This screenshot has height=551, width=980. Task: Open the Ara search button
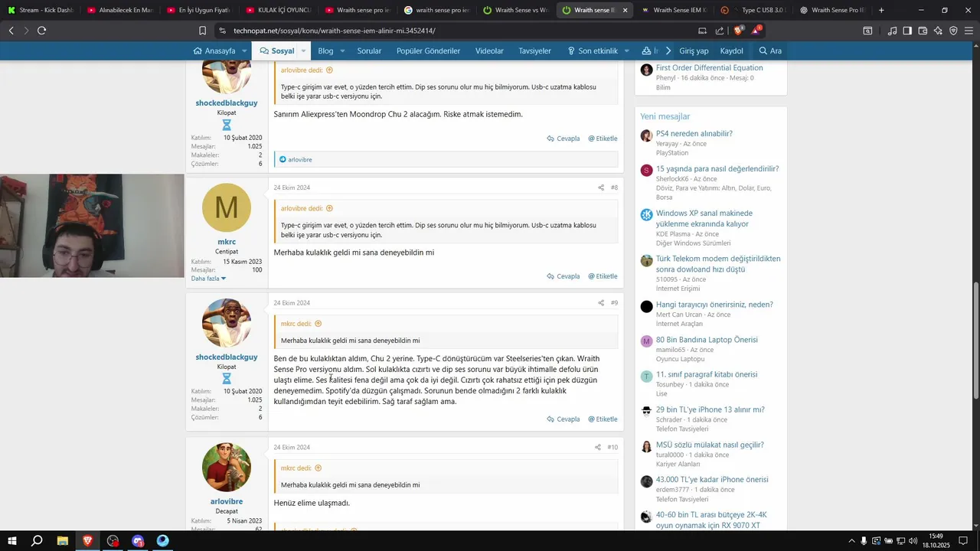[x=770, y=51]
